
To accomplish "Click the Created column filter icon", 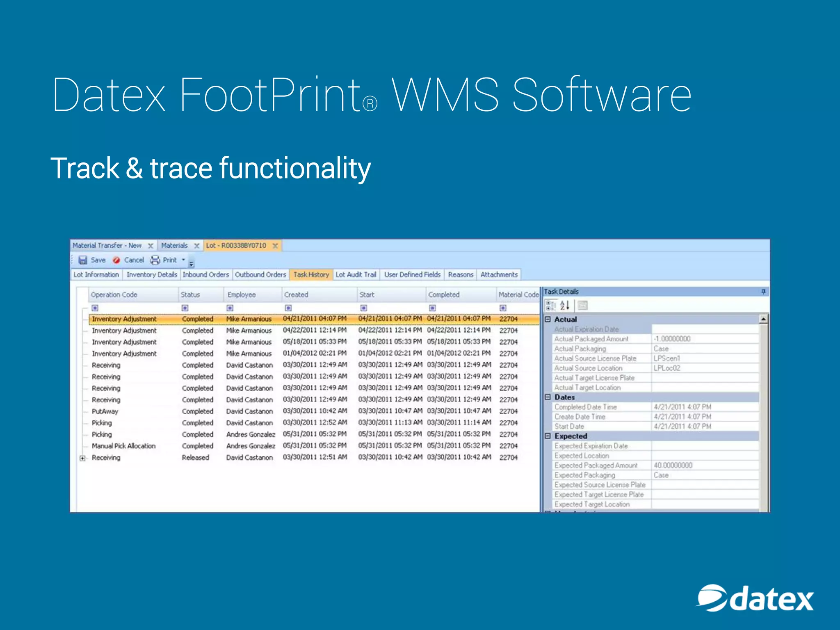I will click(288, 308).
